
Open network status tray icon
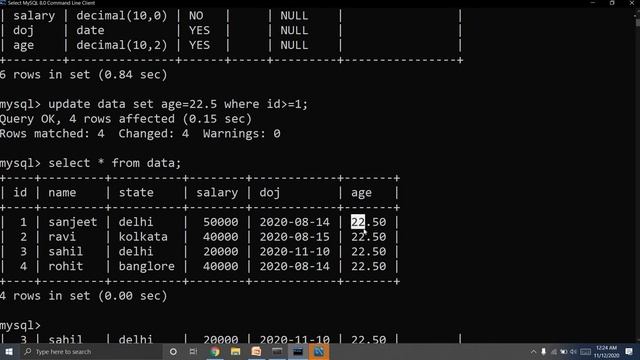(x=554, y=352)
